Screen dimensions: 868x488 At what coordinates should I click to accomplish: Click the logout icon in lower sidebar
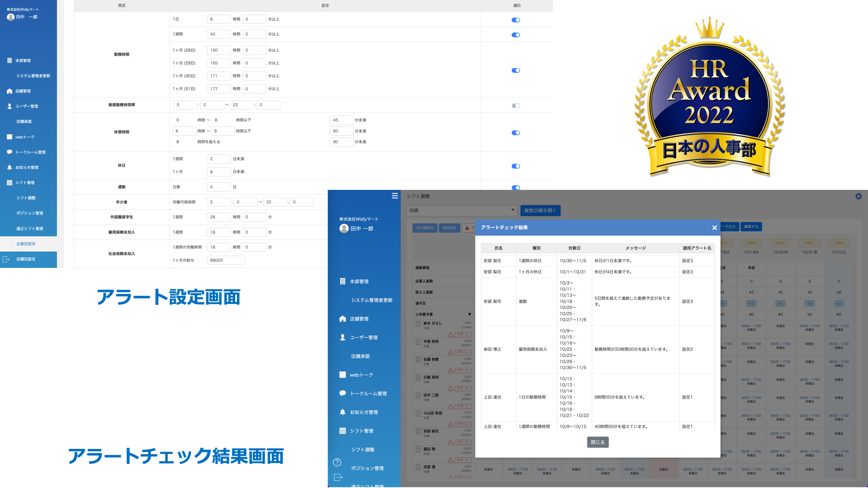[x=338, y=477]
